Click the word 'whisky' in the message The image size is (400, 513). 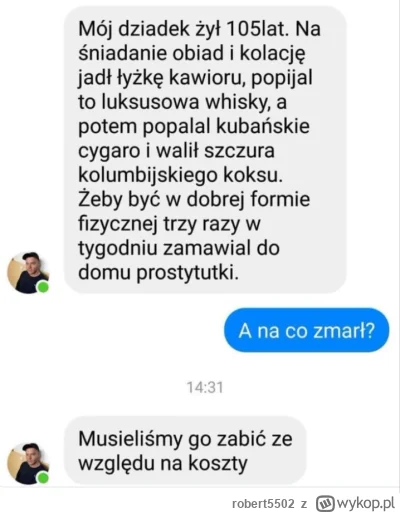[x=237, y=102]
